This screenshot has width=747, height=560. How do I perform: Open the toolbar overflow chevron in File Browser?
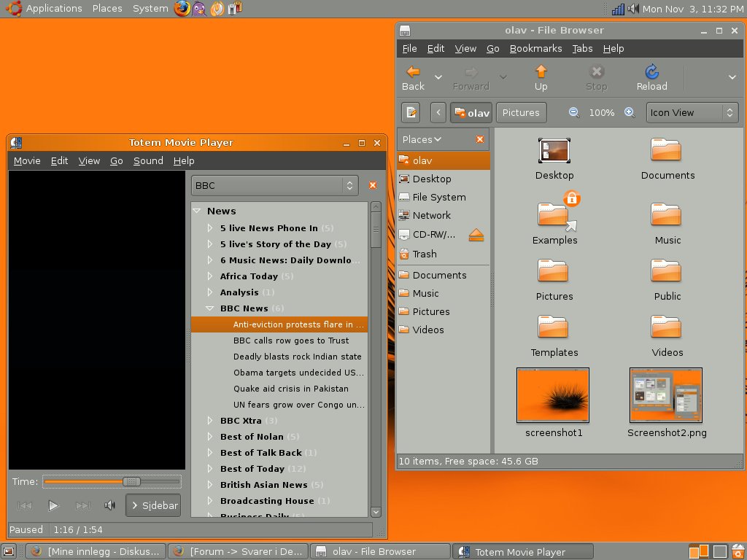click(x=732, y=77)
